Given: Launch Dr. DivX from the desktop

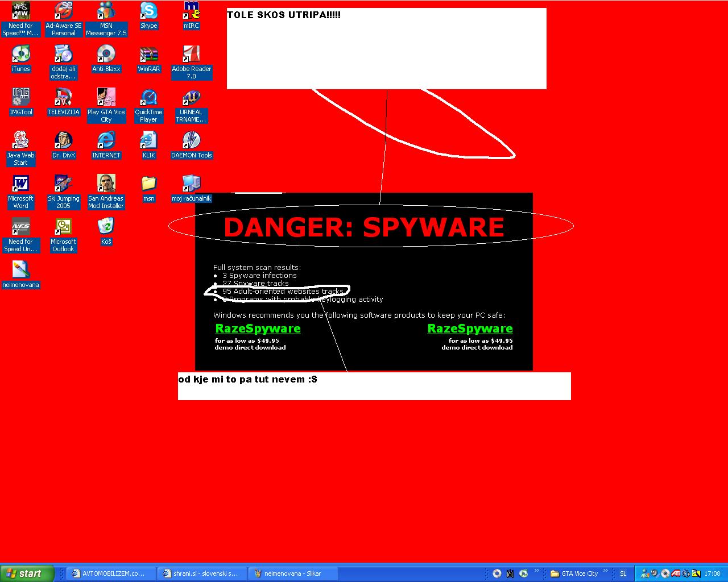Looking at the screenshot, I should [x=63, y=145].
